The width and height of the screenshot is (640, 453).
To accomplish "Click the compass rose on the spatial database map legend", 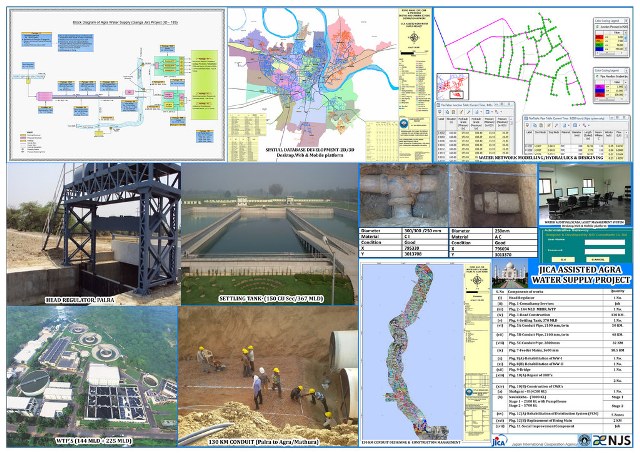I will point(414,39).
